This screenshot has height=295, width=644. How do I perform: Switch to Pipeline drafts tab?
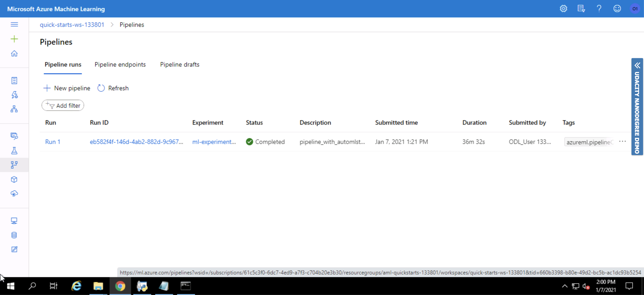[180, 64]
